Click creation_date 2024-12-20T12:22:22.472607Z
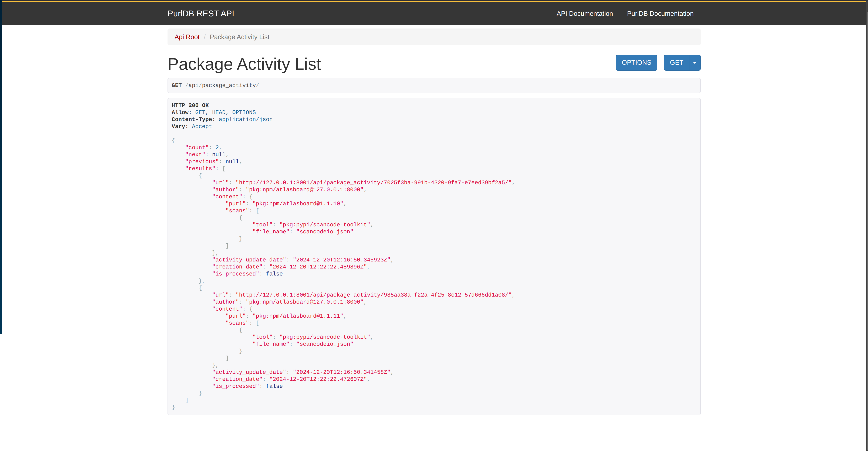Image resolution: width=868 pixels, height=451 pixels. coord(318,379)
